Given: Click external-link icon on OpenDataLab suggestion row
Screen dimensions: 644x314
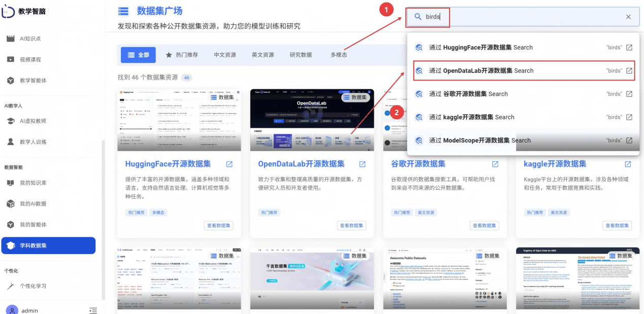Looking at the screenshot, I should 629,71.
